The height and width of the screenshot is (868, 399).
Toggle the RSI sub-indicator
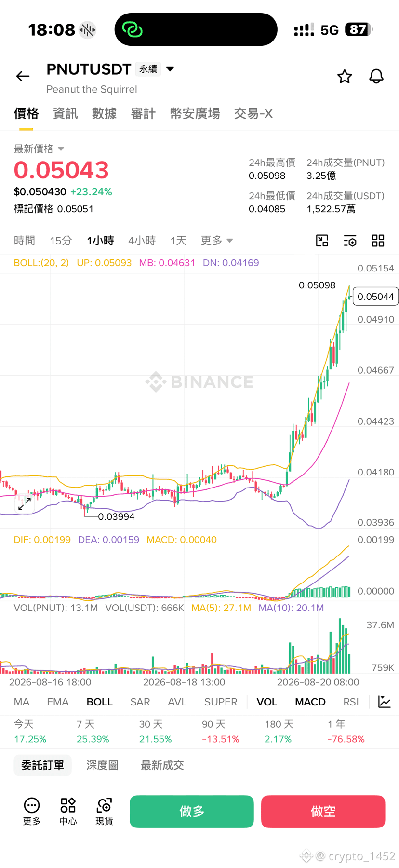351,702
